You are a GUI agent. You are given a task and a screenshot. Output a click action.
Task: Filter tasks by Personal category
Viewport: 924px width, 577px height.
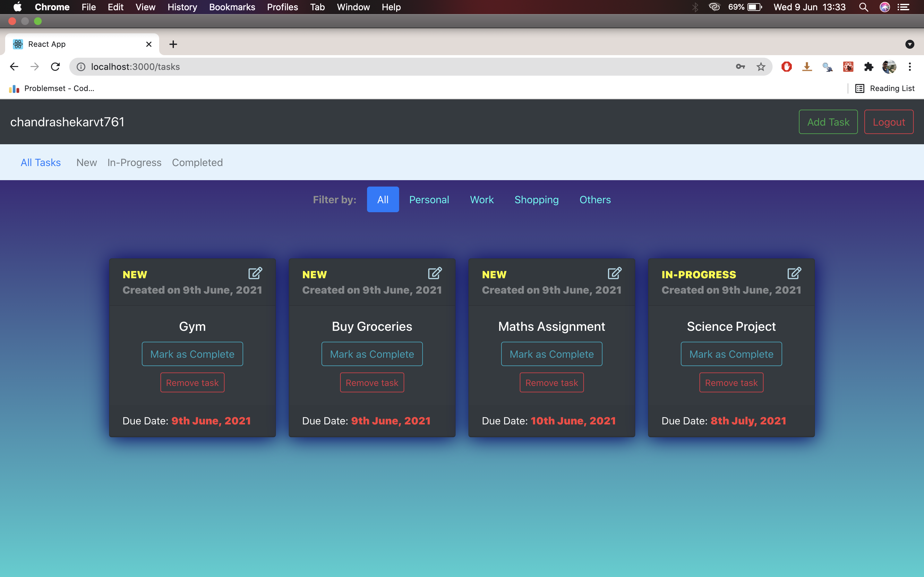[x=429, y=200]
